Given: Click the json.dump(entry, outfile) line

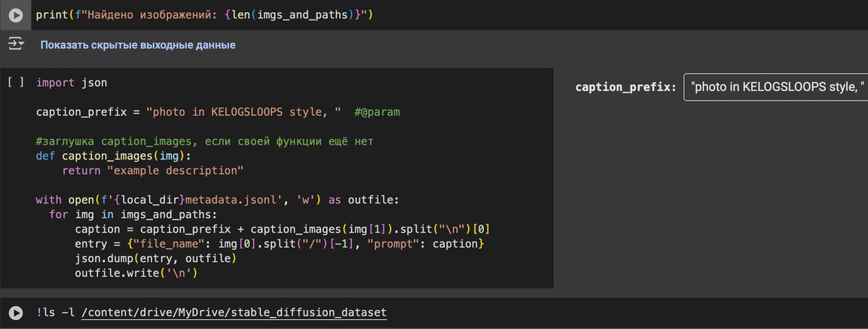Looking at the screenshot, I should point(155,259).
